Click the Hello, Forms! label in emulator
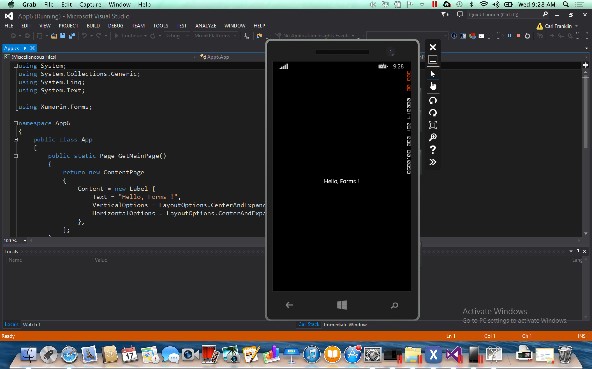592x369 pixels. pyautogui.click(x=341, y=181)
